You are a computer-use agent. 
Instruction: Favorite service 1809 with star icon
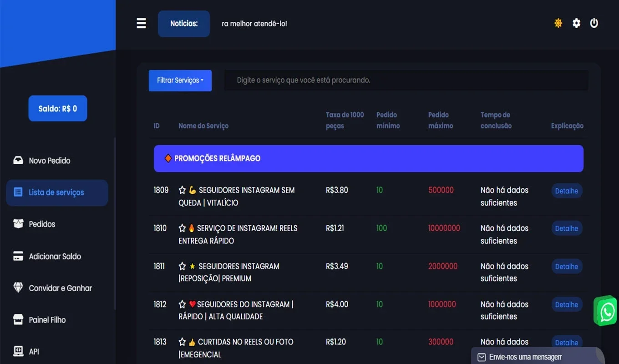point(182,190)
